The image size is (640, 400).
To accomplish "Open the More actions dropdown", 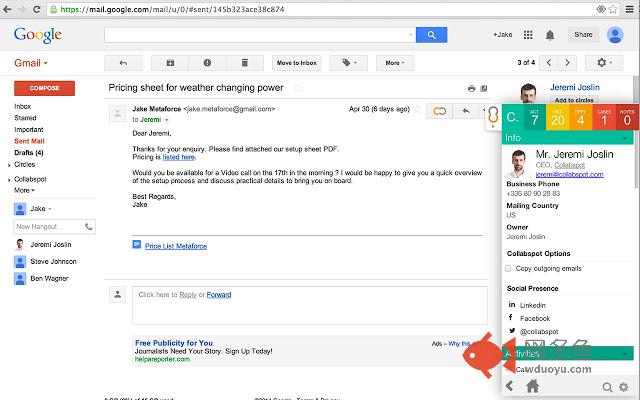I will tap(395, 63).
